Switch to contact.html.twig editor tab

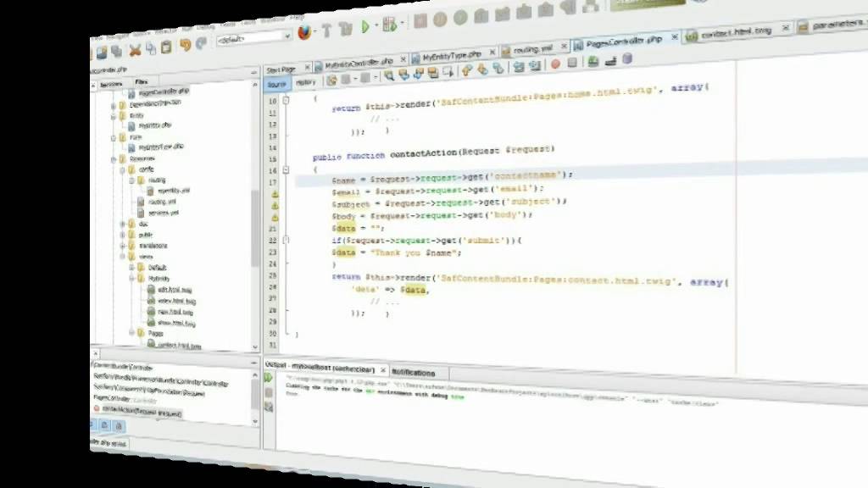click(x=737, y=32)
